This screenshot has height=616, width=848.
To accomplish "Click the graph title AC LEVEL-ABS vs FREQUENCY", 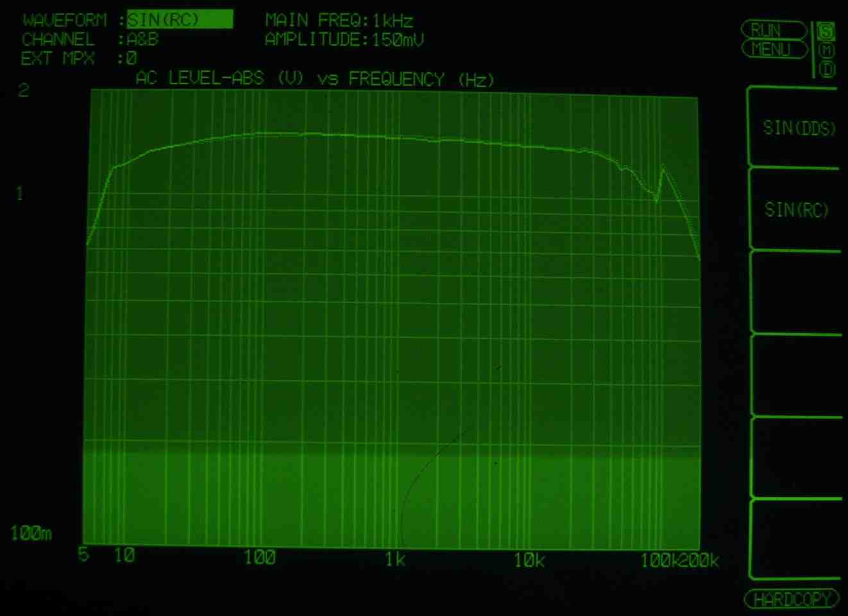I will click(x=315, y=79).
